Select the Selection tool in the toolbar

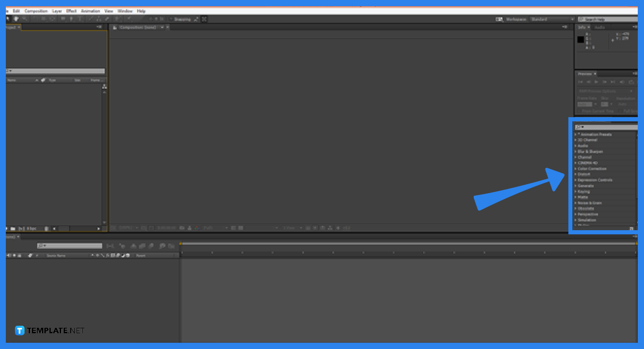click(x=7, y=19)
